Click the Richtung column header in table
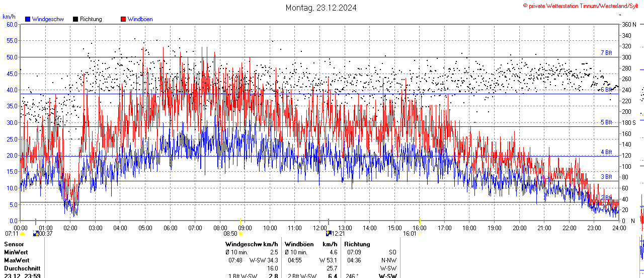 tap(357, 244)
